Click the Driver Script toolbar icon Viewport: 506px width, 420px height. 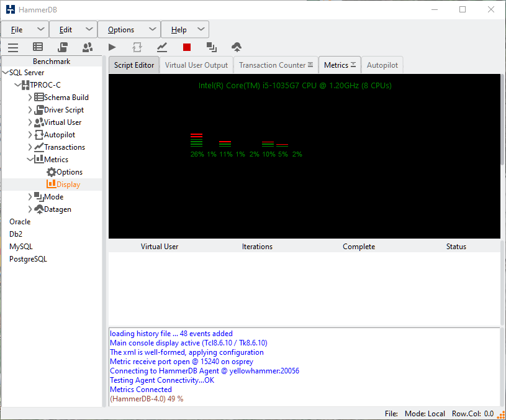63,47
